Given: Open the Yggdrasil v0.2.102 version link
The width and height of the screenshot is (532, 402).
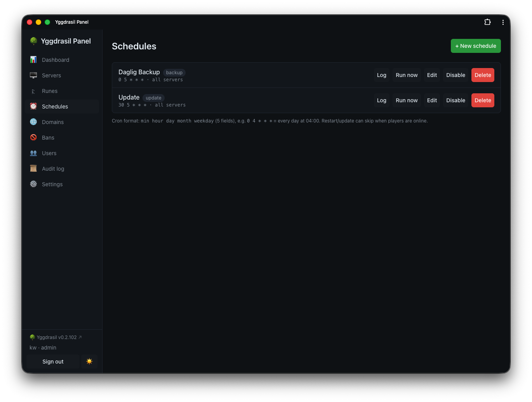Looking at the screenshot, I should coord(56,337).
